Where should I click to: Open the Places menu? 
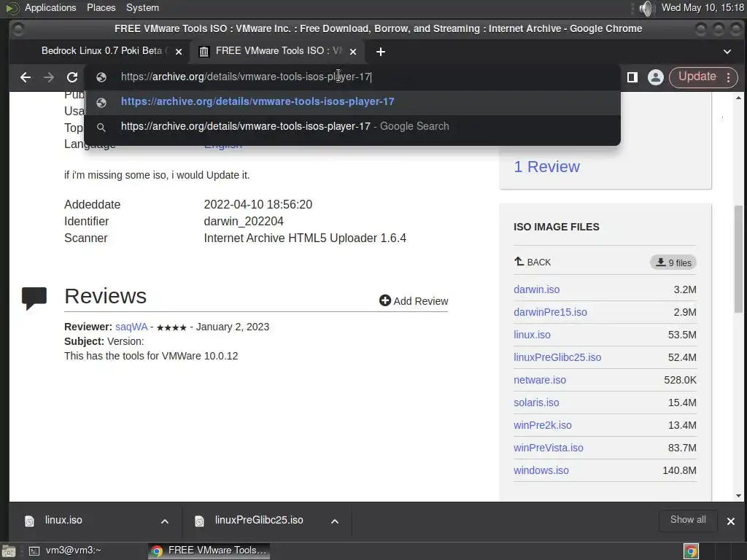click(x=101, y=7)
